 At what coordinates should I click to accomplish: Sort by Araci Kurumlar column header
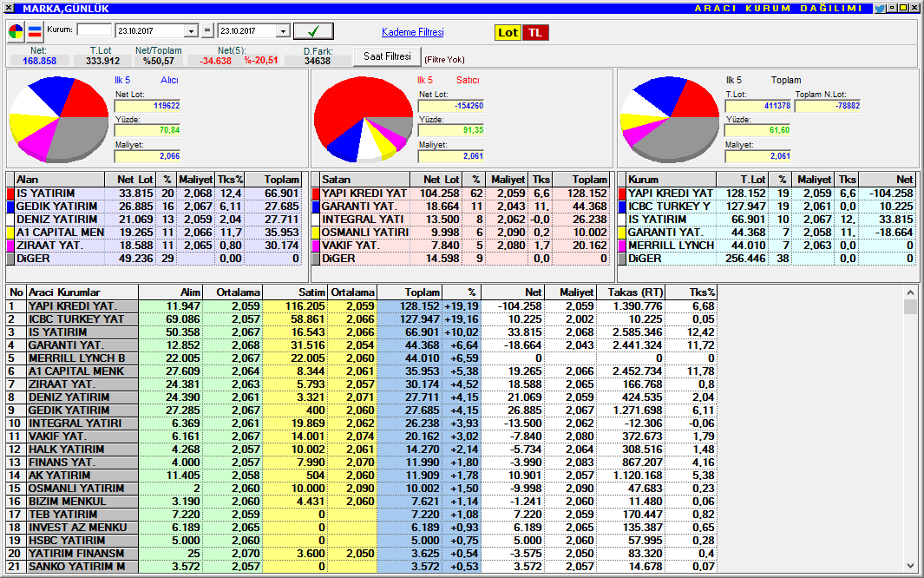82,292
